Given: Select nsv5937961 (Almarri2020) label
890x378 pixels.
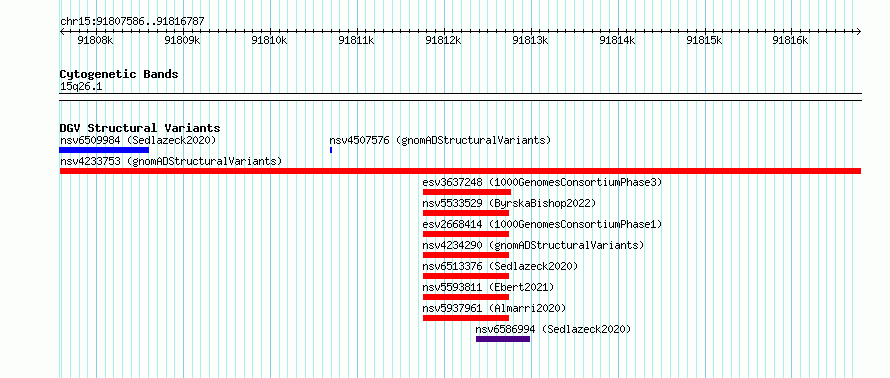Looking at the screenshot, I should 494,308.
